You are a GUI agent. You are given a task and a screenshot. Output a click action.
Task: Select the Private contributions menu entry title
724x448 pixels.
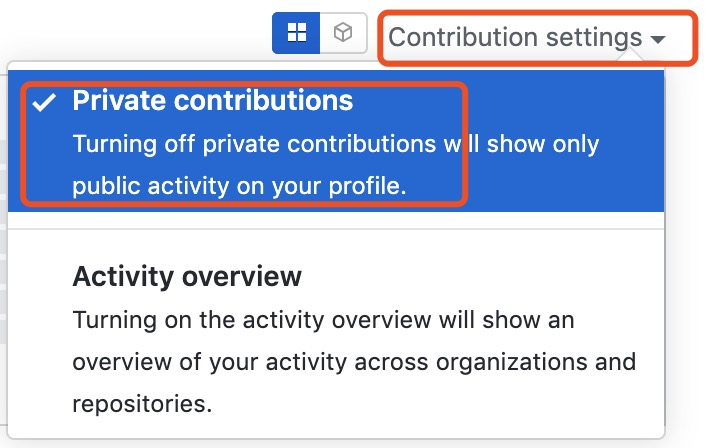click(x=213, y=101)
